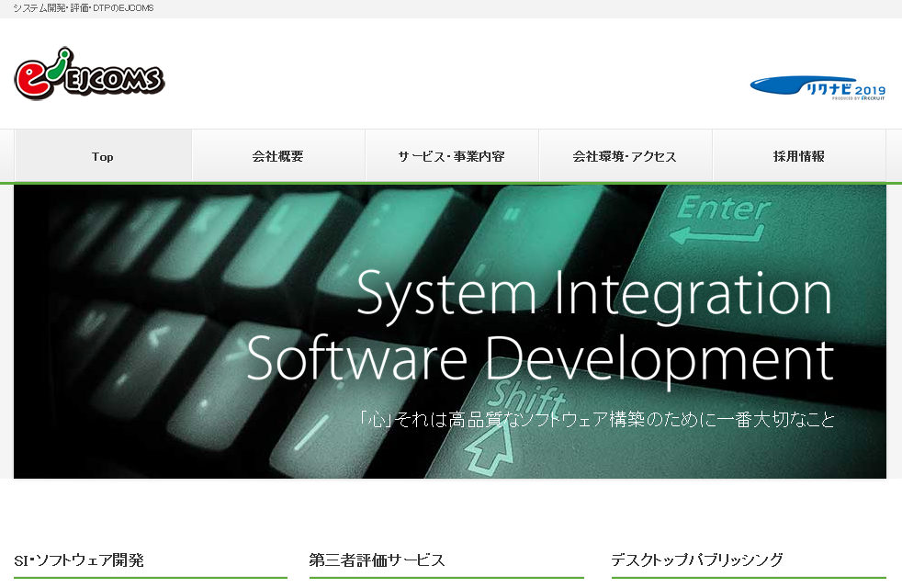The width and height of the screenshot is (902, 588).
Task: Click the Enter key in the banner image
Action: [722, 209]
